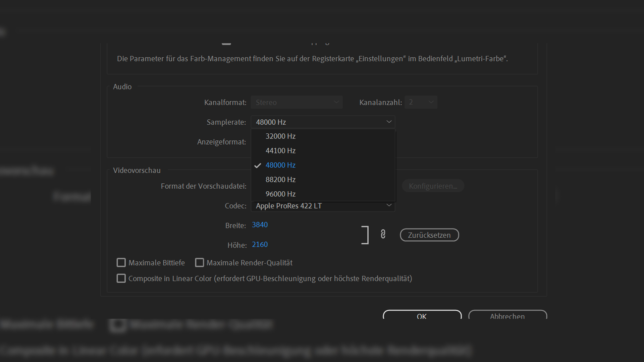Click the Samplerate dropdown arrow
Image resolution: width=644 pixels, height=362 pixels.
pyautogui.click(x=389, y=122)
